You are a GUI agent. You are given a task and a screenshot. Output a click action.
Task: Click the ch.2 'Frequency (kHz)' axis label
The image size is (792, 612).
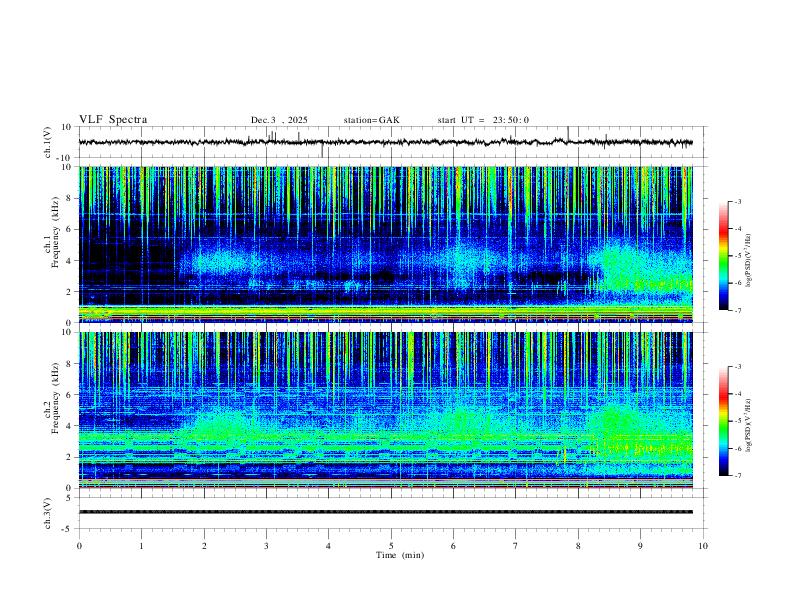pyautogui.click(x=55, y=398)
